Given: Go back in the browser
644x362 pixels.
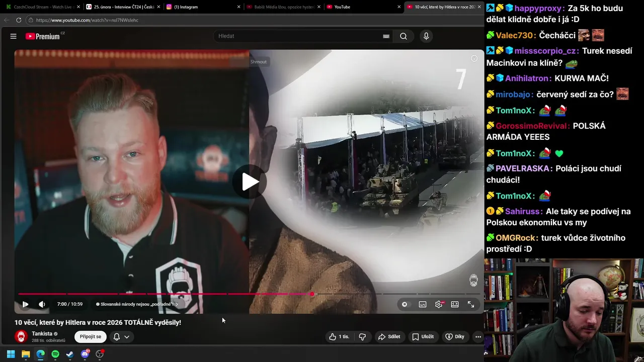Looking at the screenshot, I should click(x=7, y=20).
